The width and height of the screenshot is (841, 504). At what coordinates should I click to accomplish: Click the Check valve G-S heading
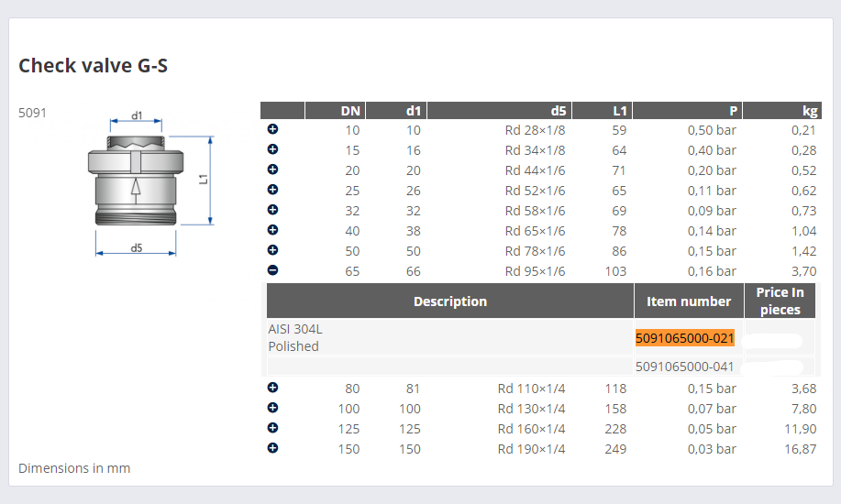click(94, 65)
